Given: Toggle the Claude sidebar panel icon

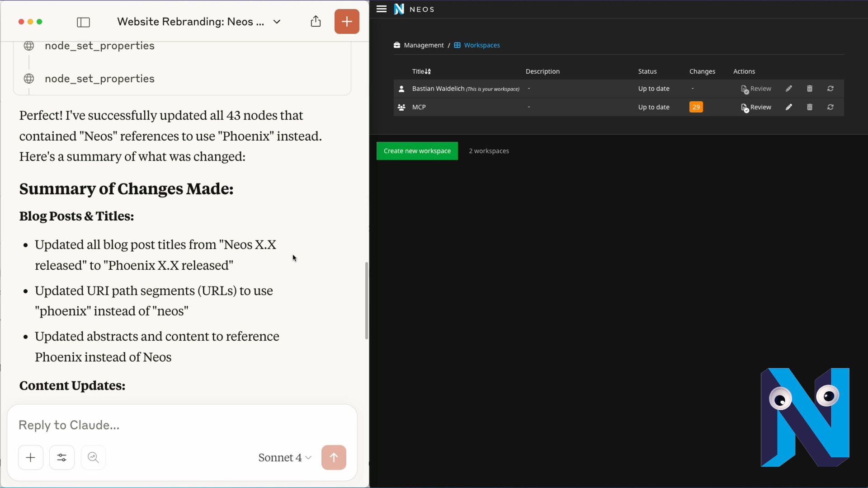Looking at the screenshot, I should point(84,22).
